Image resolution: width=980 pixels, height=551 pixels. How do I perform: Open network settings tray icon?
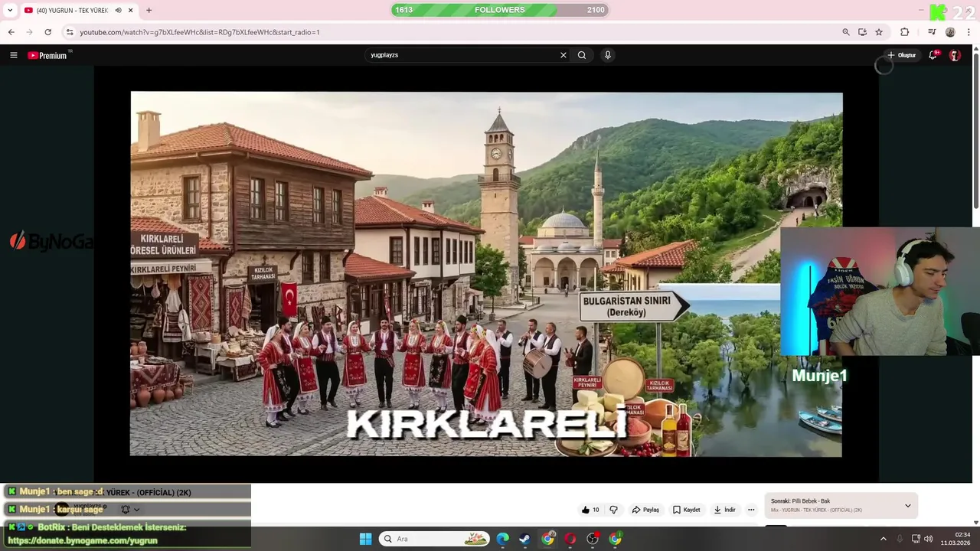[x=916, y=539]
